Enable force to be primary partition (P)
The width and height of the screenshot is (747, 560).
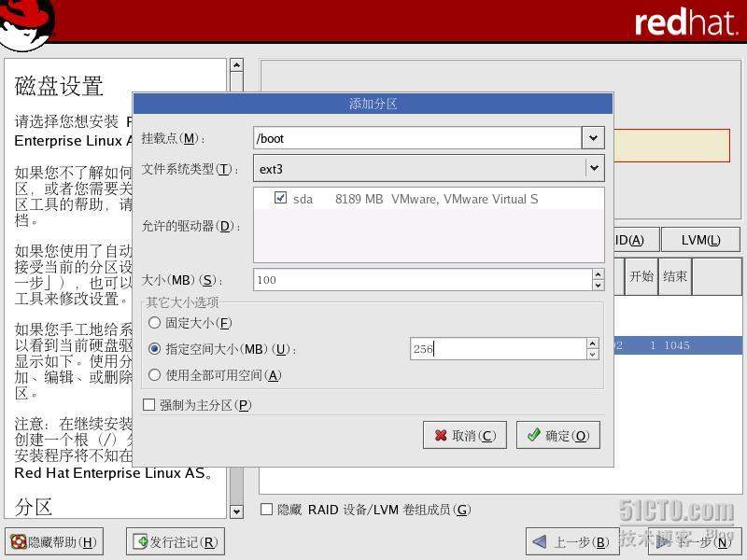tap(148, 405)
